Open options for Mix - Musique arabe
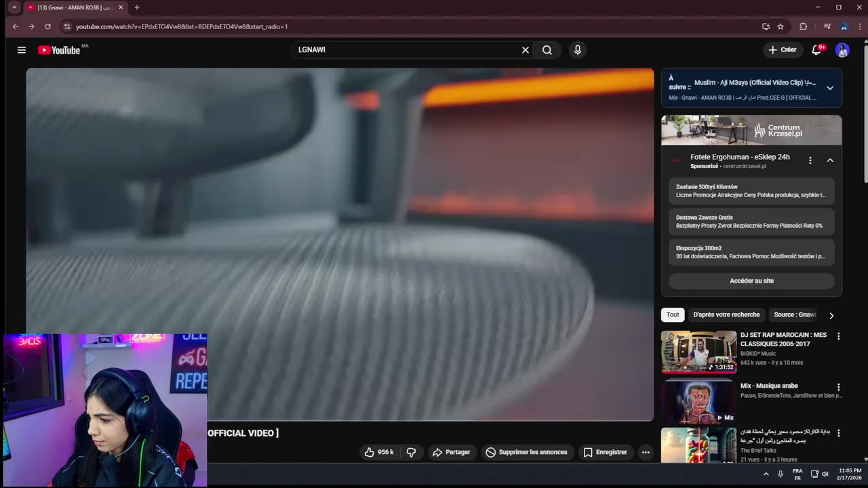Viewport: 868px width, 488px height. [838, 387]
